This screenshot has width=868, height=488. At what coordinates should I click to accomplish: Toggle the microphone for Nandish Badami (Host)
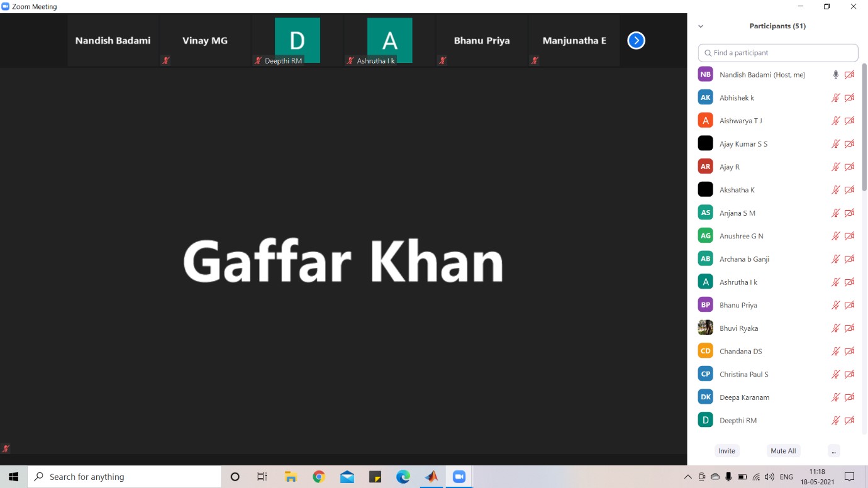(835, 75)
